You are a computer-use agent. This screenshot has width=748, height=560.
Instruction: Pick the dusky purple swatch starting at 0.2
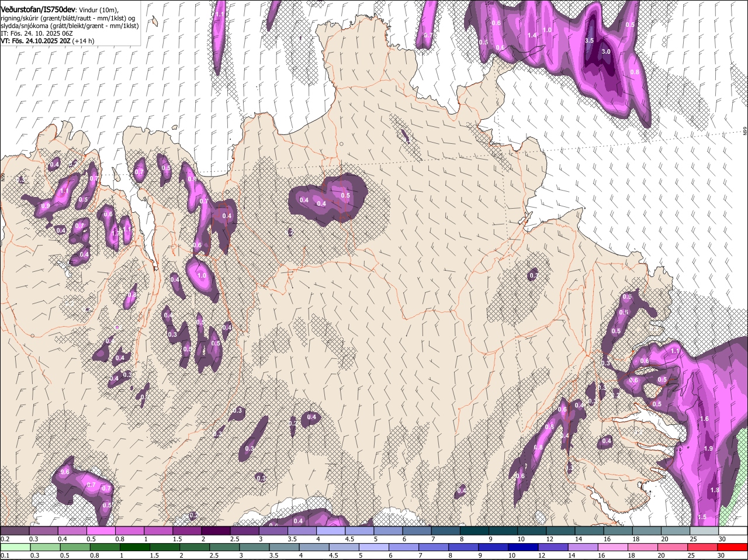pyautogui.click(x=15, y=531)
